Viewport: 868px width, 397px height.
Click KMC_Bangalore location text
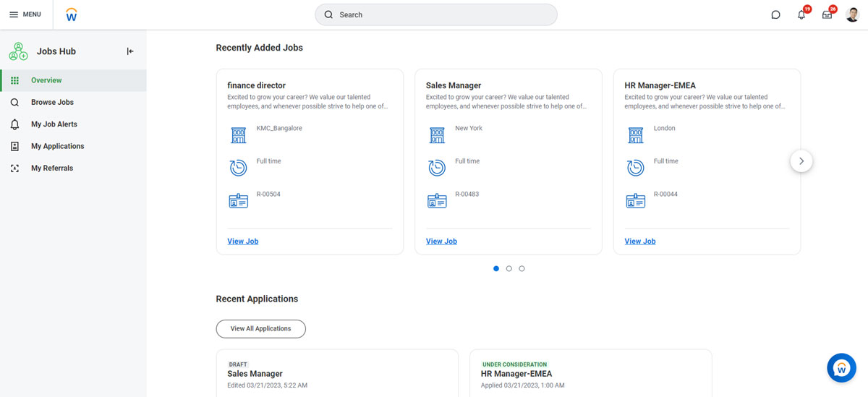click(279, 128)
